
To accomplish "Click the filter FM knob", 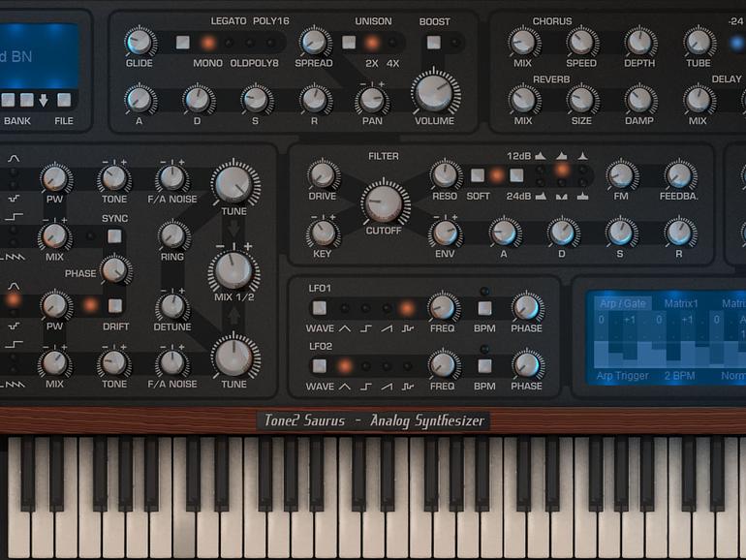I will (621, 174).
